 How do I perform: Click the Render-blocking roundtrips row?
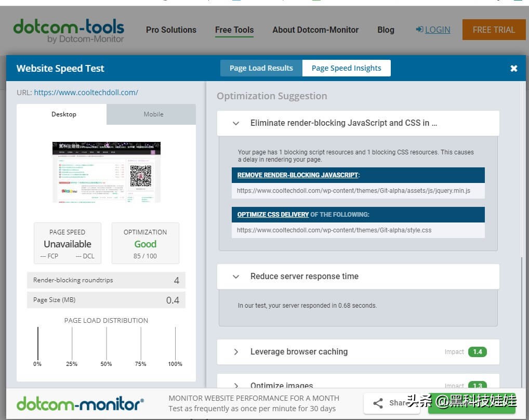106,280
